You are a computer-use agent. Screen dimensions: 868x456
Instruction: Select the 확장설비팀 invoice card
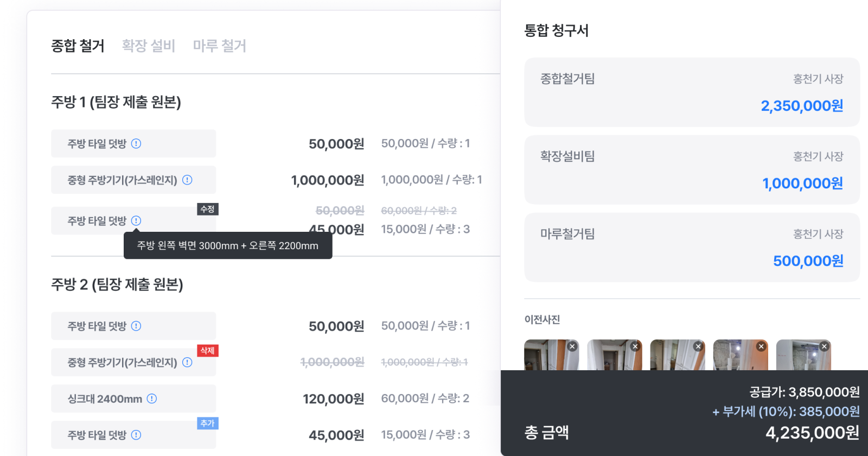[692, 170]
